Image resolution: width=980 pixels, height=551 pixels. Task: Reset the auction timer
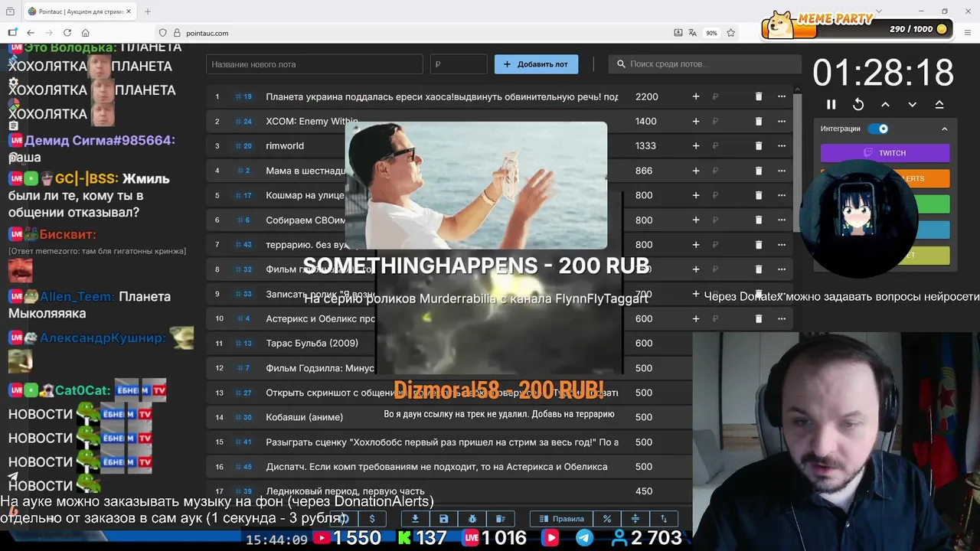coord(858,104)
